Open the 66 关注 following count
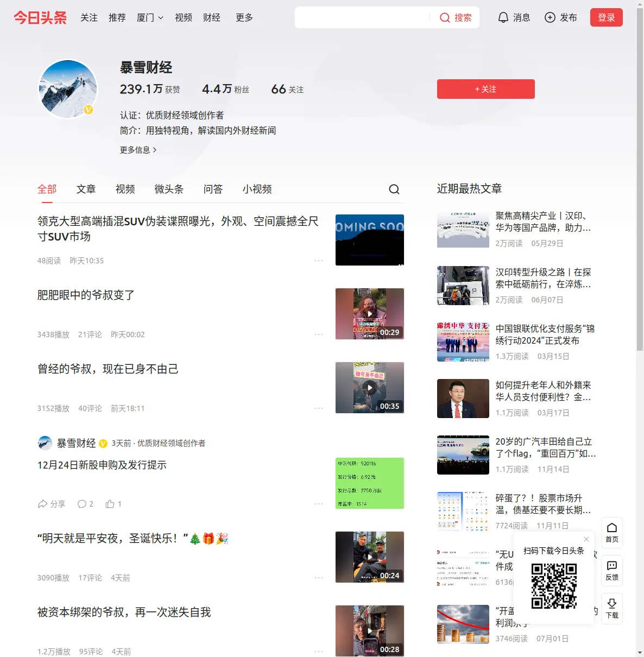 pyautogui.click(x=288, y=89)
